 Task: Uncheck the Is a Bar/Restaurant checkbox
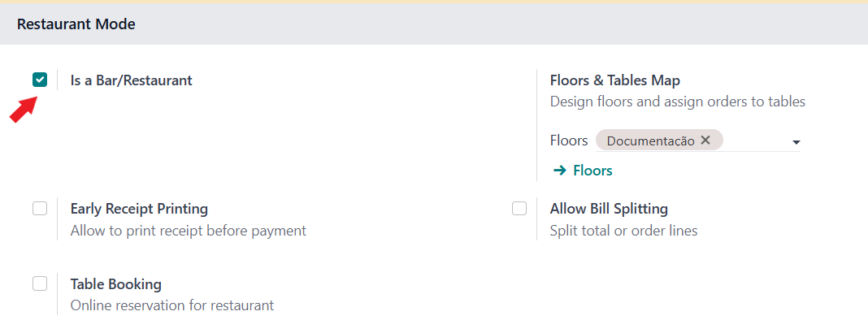[40, 80]
